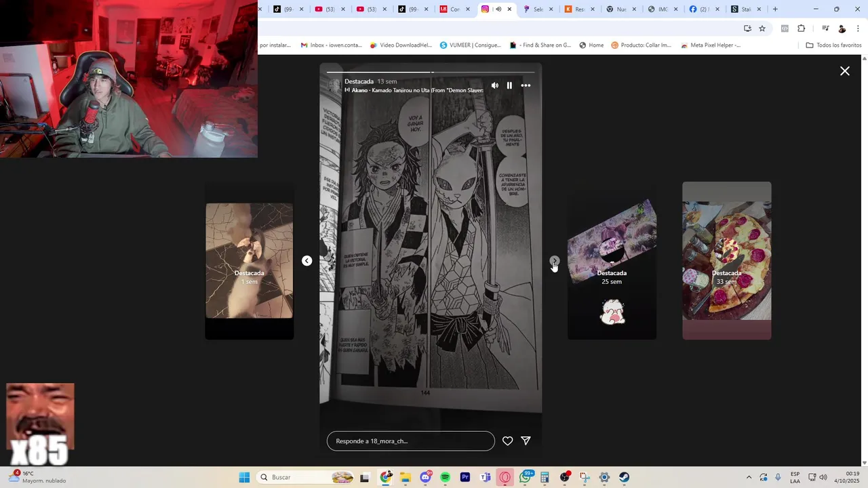The image size is (868, 488).
Task: Open the 'Find & Share on G...' bookmark
Action: [540, 45]
